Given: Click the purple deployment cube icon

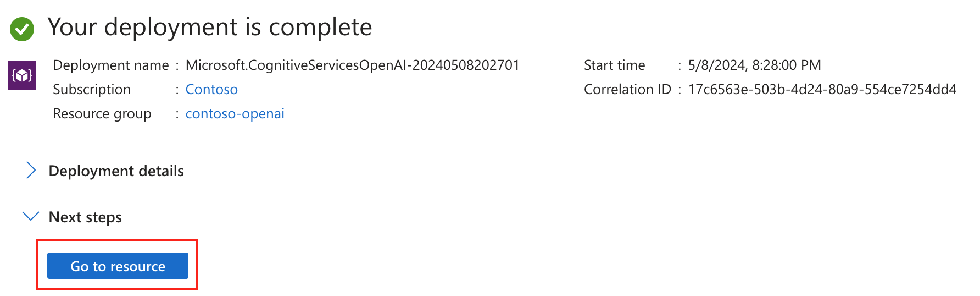Looking at the screenshot, I should tap(22, 75).
